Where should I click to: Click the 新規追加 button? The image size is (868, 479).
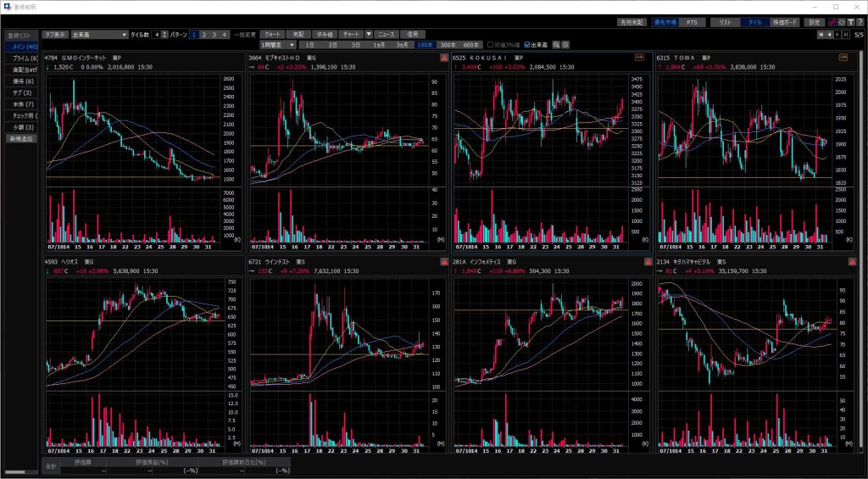click(x=23, y=138)
